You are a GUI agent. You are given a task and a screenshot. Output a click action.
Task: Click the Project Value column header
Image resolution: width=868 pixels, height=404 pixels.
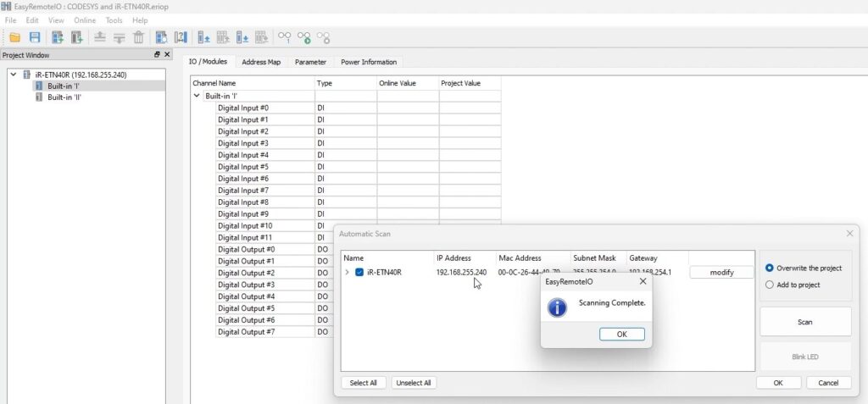tap(470, 84)
